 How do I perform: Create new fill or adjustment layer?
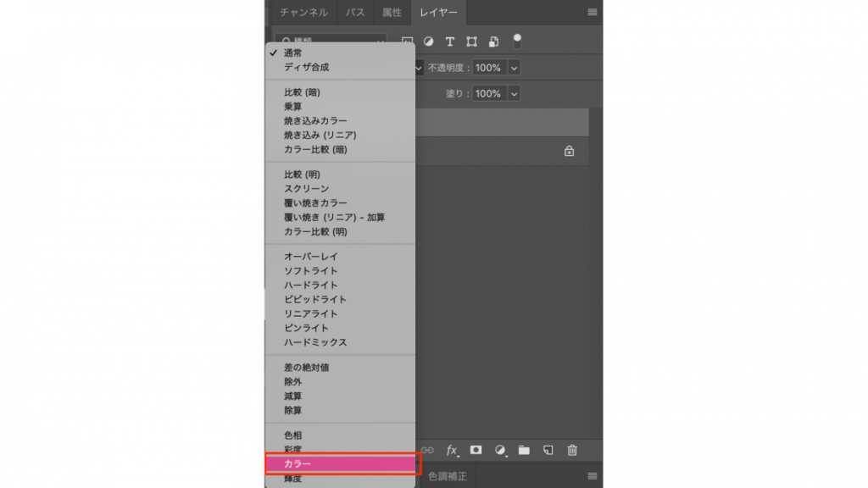500,451
